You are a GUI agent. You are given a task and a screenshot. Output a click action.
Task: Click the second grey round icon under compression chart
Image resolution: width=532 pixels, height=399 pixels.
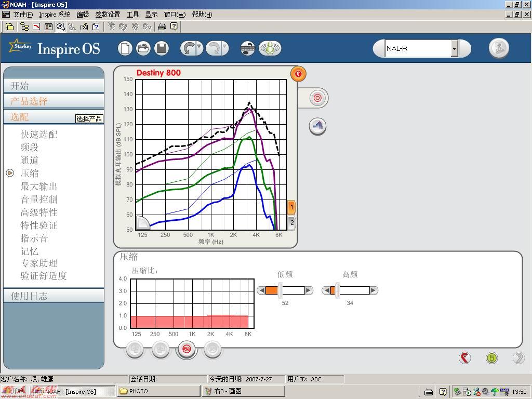[x=161, y=349]
